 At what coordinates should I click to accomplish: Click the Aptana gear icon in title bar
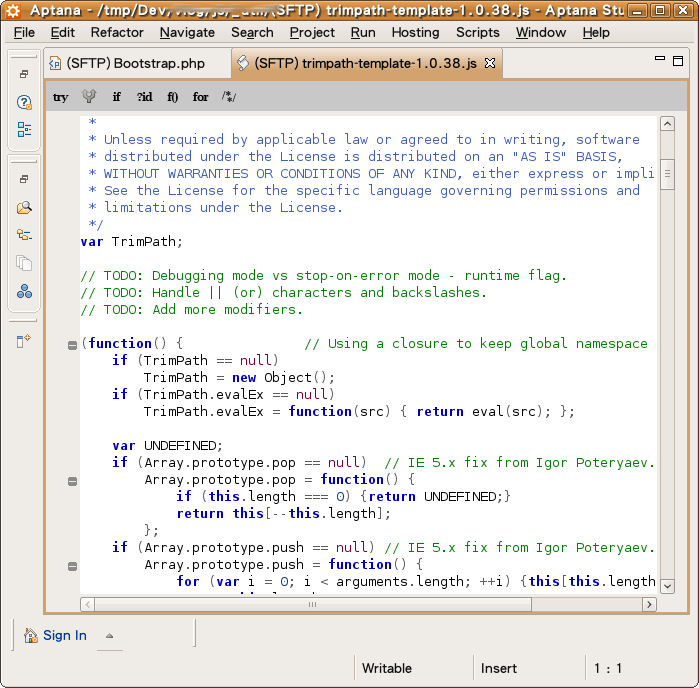[x=13, y=11]
